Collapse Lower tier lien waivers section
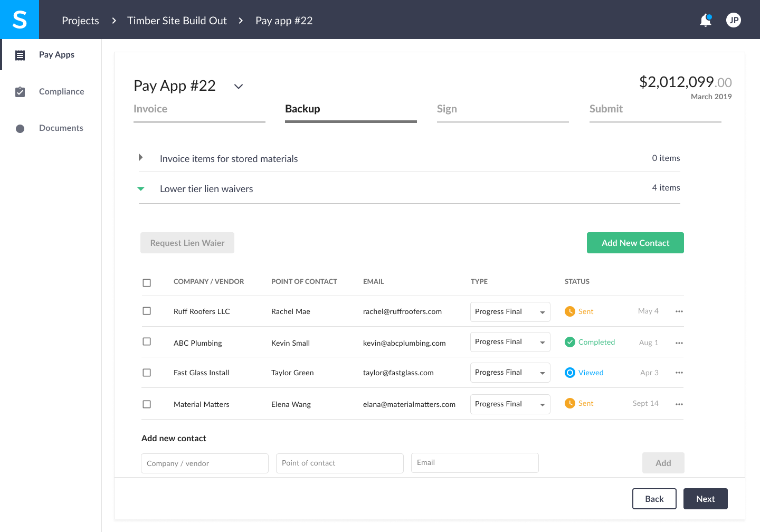Screen dimensions: 760x532 click(x=141, y=188)
